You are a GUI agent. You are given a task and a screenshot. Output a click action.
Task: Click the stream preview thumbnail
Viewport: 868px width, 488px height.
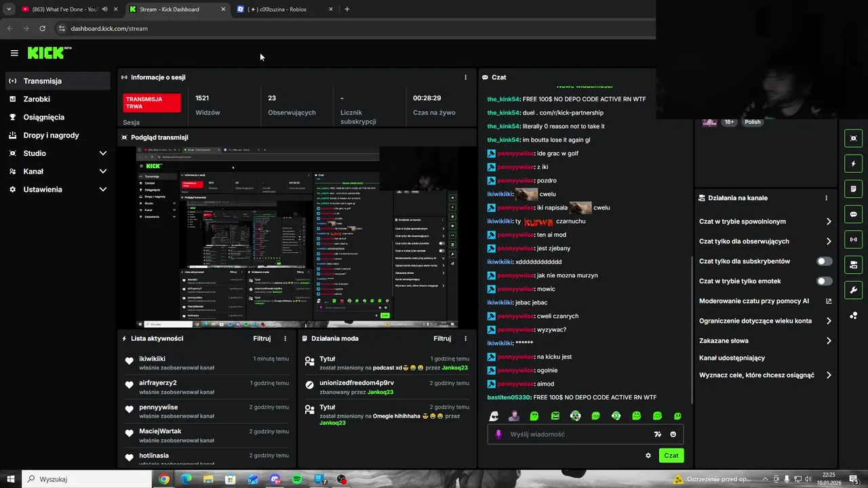pyautogui.click(x=297, y=237)
